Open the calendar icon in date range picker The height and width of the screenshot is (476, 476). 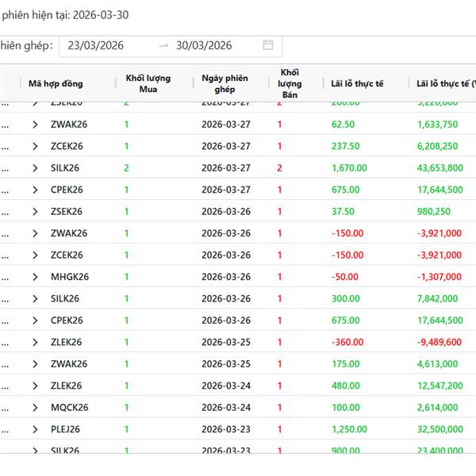[268, 45]
